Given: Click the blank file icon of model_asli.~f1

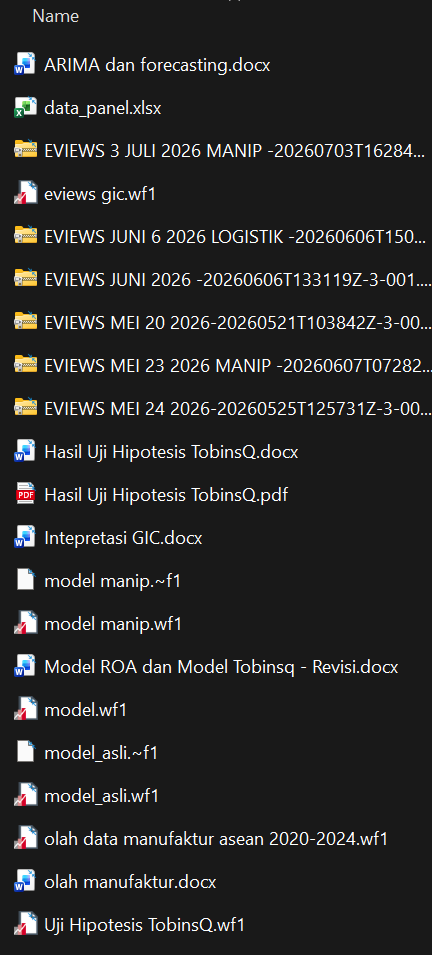Looking at the screenshot, I should [25, 753].
